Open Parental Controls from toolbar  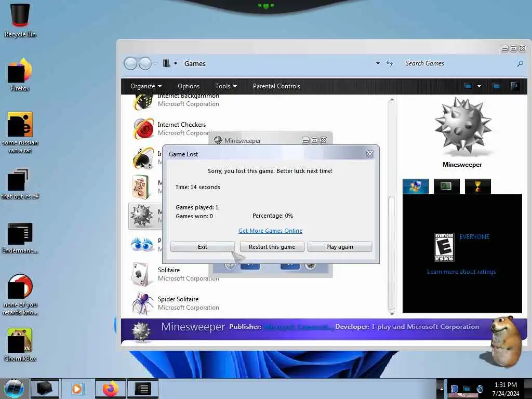tap(276, 86)
